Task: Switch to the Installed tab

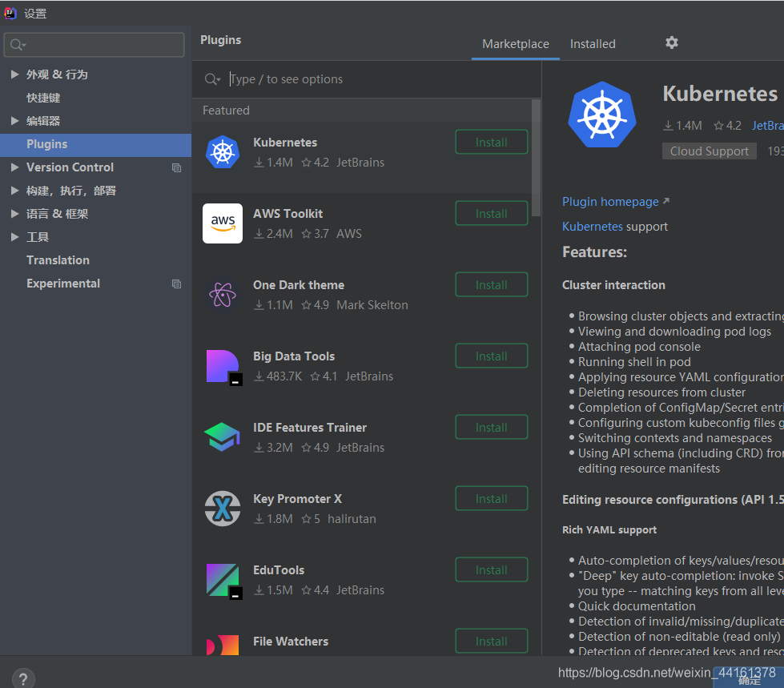Action: tap(593, 44)
